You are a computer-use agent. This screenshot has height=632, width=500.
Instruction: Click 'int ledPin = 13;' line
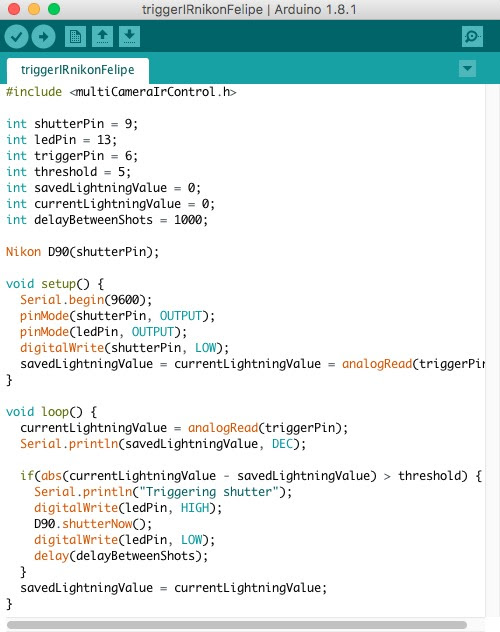(61, 140)
